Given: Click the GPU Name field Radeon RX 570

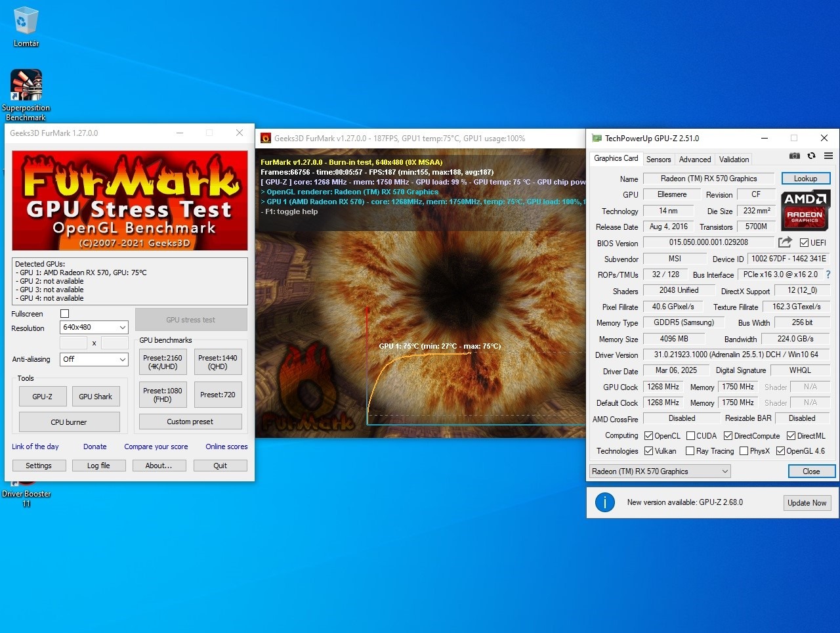Looking at the screenshot, I should [x=709, y=179].
